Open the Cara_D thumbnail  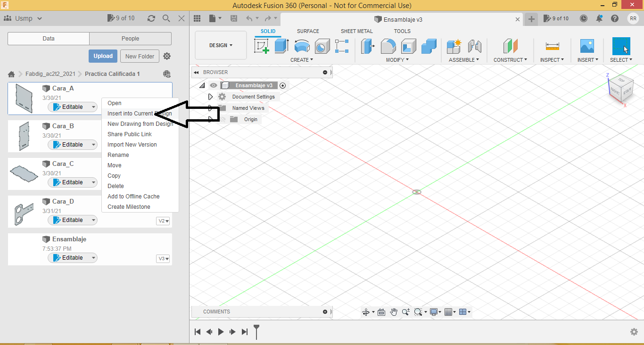coord(24,214)
